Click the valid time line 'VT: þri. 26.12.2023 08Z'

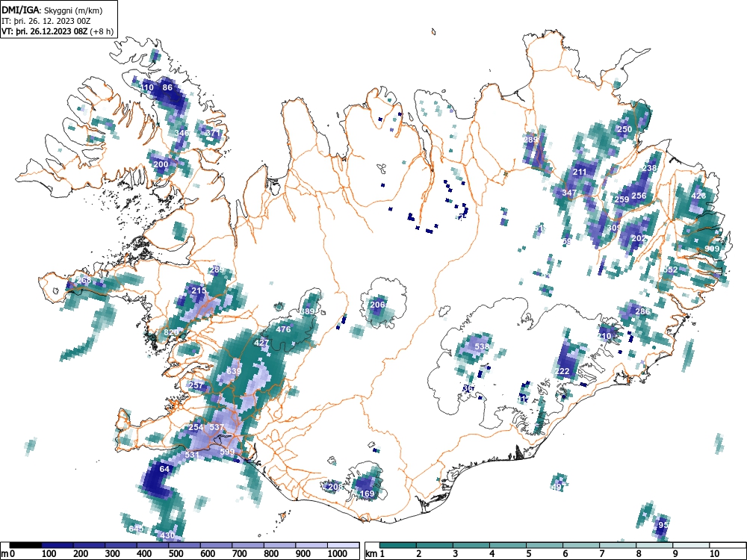(44, 31)
